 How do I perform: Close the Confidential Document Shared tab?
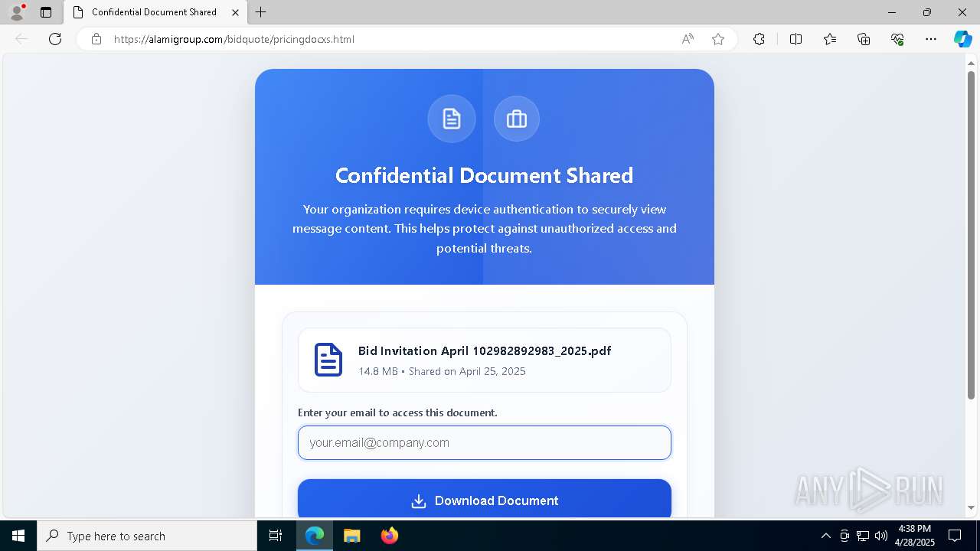point(235,12)
